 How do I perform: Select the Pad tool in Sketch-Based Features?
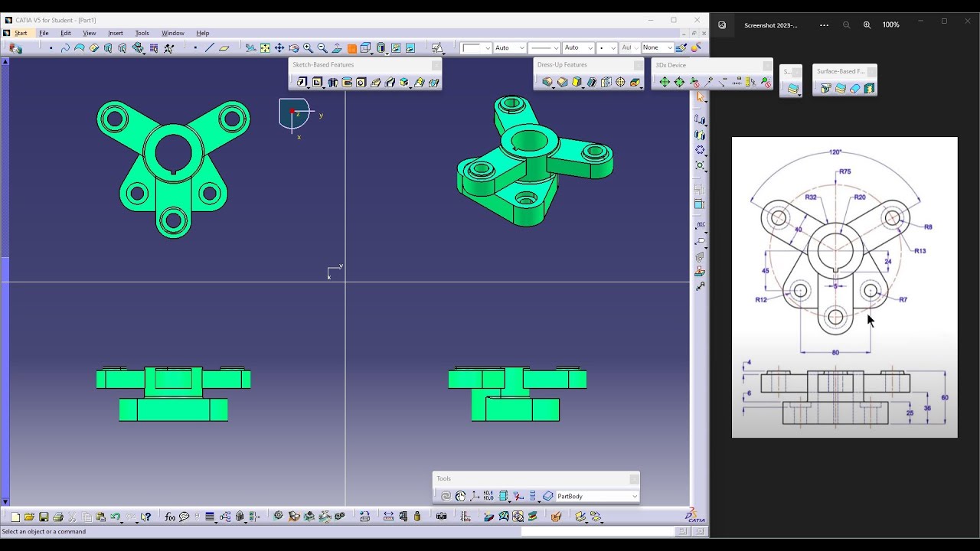point(302,82)
